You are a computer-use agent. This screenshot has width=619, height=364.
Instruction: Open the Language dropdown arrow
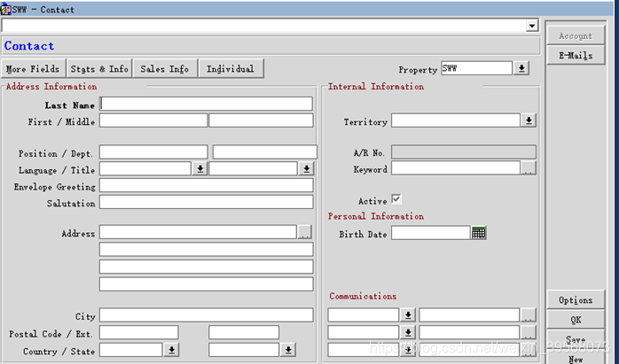tap(200, 169)
